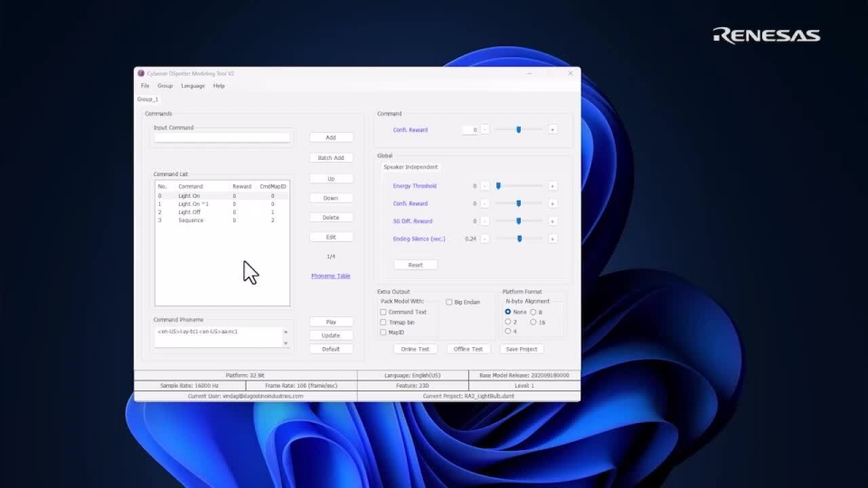Check the MapID option
Screen dimensions: 868x488
pyautogui.click(x=383, y=332)
